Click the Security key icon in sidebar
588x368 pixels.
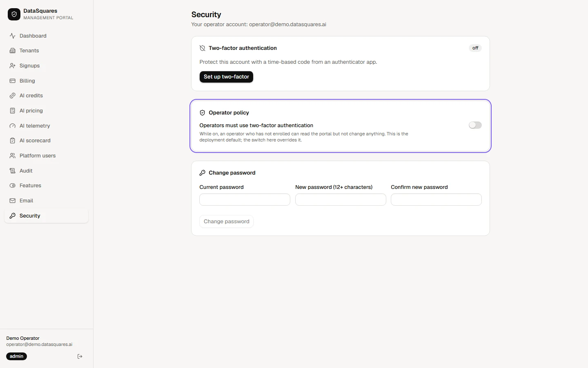point(13,216)
